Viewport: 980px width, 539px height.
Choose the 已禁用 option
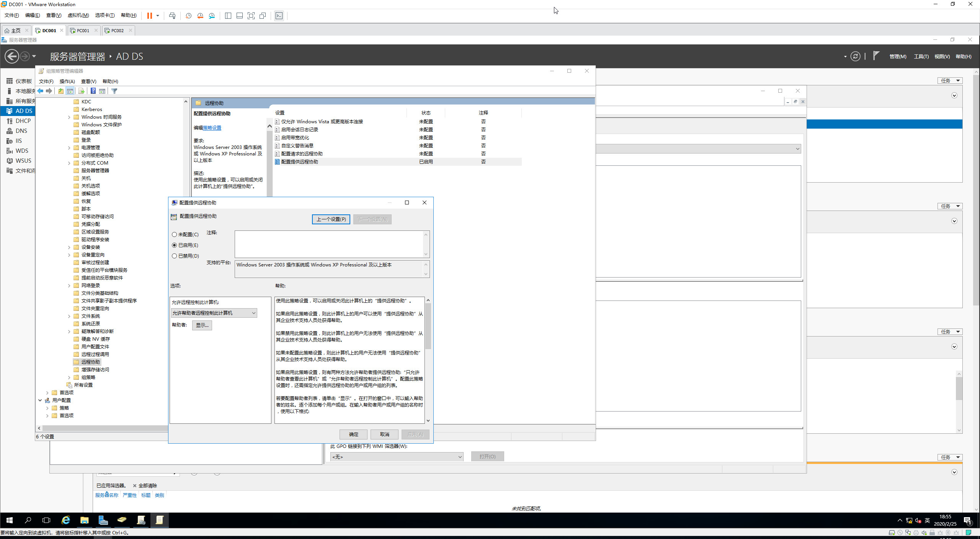coord(175,256)
